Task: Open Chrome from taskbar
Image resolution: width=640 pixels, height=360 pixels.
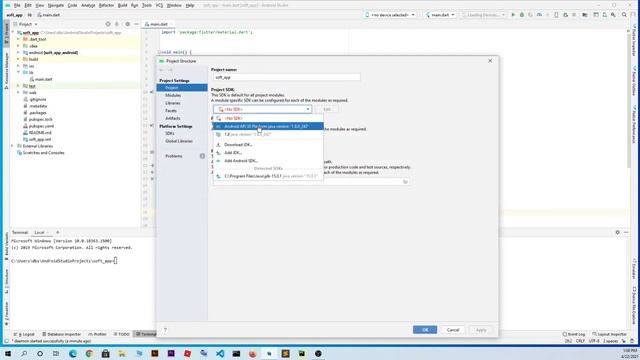Action: tap(89, 353)
